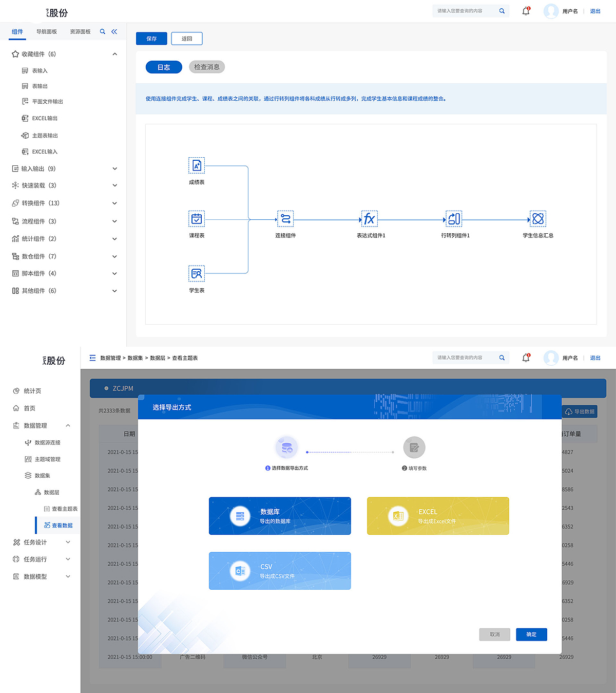Click 取消 in export dialog
The image size is (616, 693).
coord(495,634)
